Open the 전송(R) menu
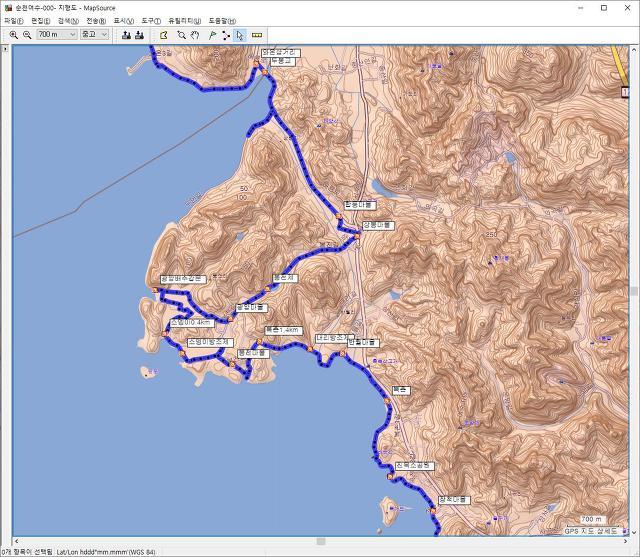Viewport: 640px width, 557px height. [x=96, y=21]
